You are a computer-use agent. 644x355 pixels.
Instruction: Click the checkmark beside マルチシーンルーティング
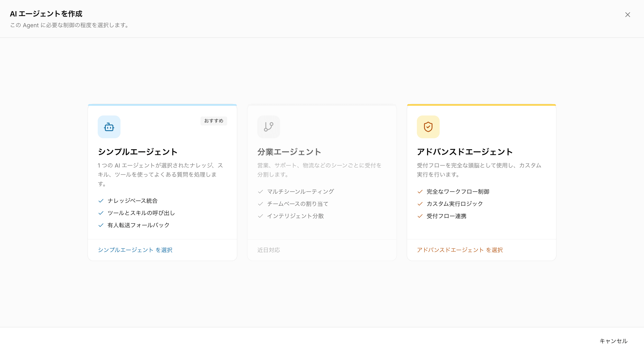tap(260, 192)
